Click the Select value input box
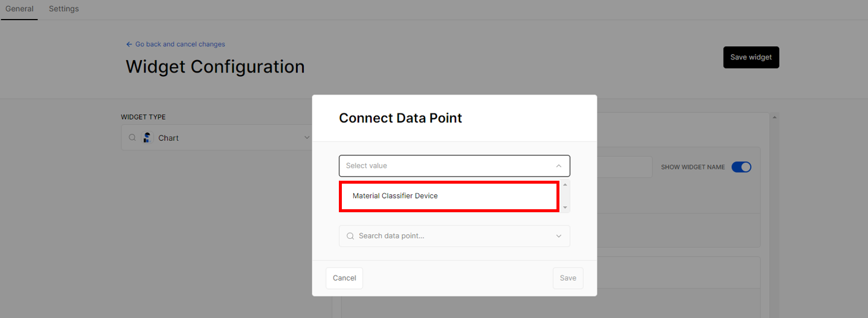 click(454, 166)
